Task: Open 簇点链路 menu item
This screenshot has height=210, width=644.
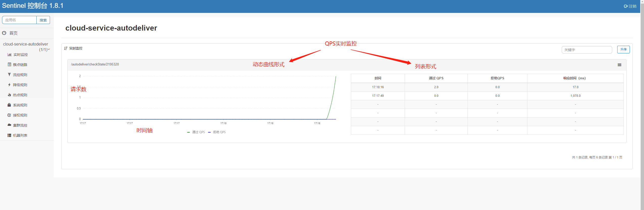Action: tap(20, 65)
